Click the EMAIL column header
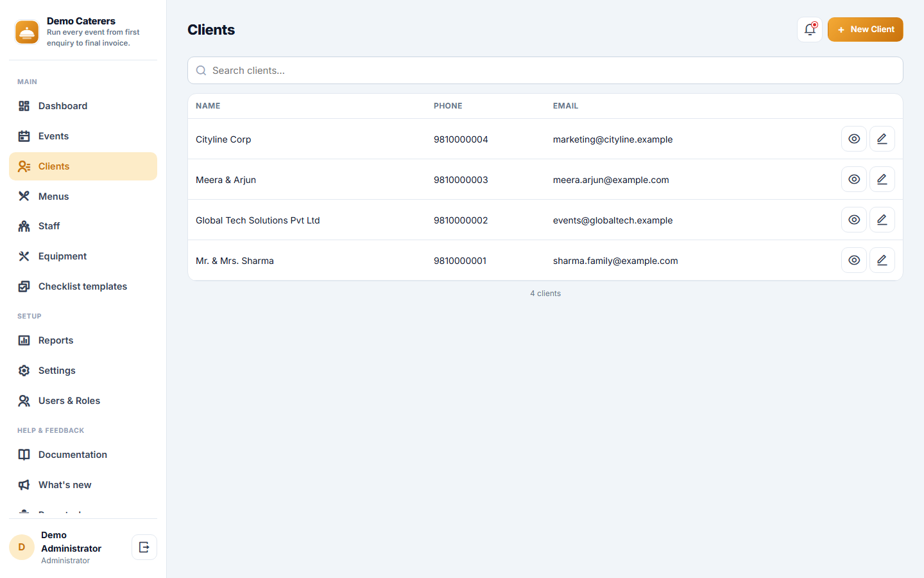 (x=565, y=106)
